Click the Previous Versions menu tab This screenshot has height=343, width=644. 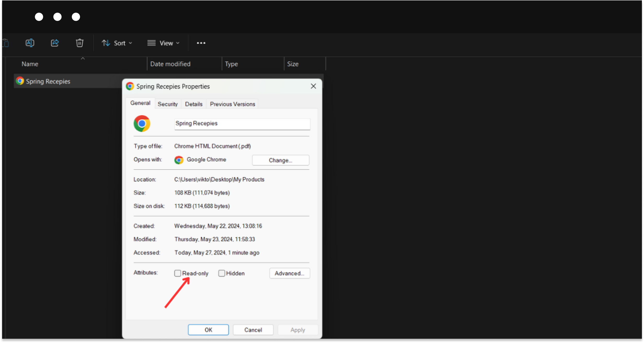pos(233,104)
